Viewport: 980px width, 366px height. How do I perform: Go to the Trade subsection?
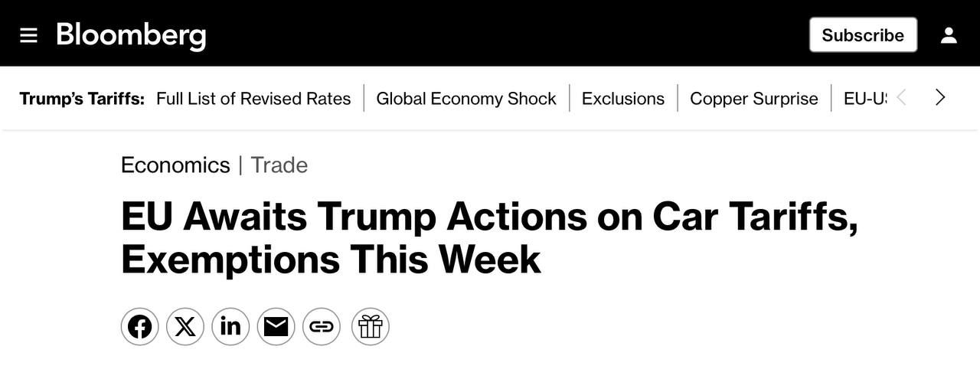click(x=279, y=165)
